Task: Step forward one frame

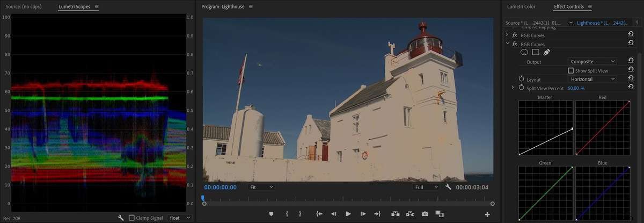Action: 363,214
